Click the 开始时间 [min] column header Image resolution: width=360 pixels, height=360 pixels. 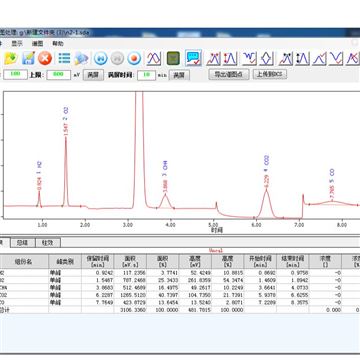pyautogui.click(x=261, y=262)
